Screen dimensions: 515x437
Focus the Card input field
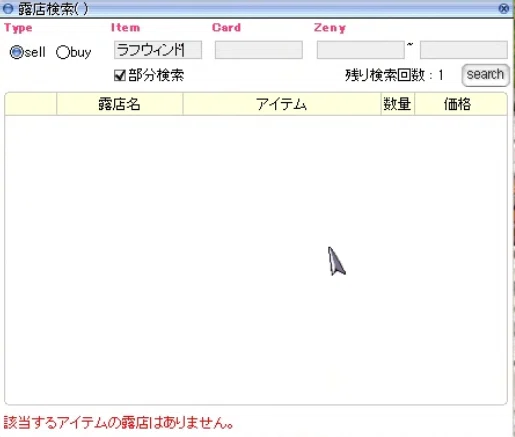[259, 50]
